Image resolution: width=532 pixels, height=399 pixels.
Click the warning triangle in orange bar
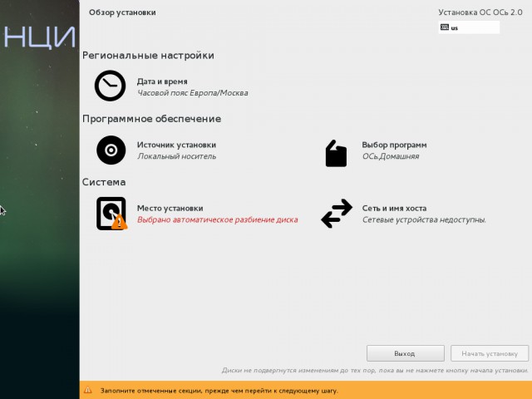(x=88, y=390)
